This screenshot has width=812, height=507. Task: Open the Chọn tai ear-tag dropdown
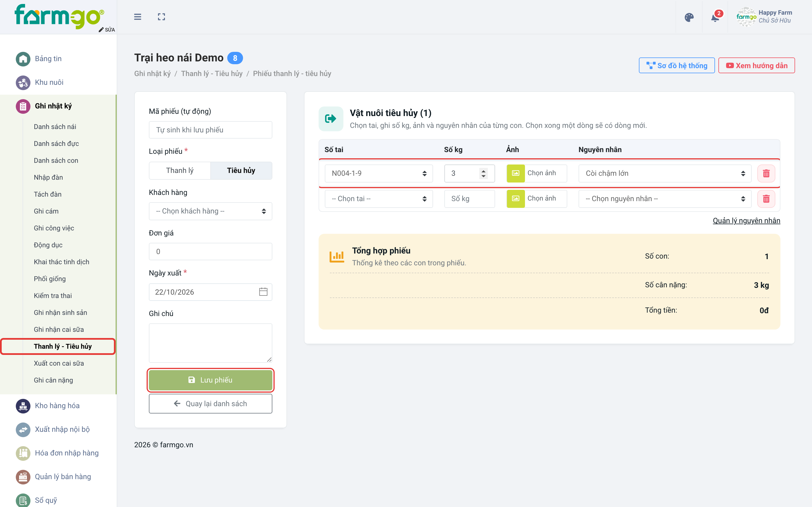379,199
